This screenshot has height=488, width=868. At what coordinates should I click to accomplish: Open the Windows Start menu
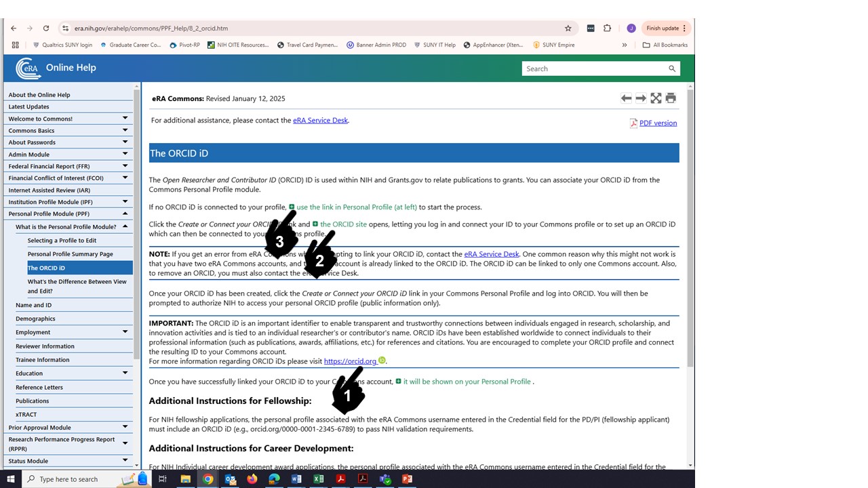pos(11,479)
